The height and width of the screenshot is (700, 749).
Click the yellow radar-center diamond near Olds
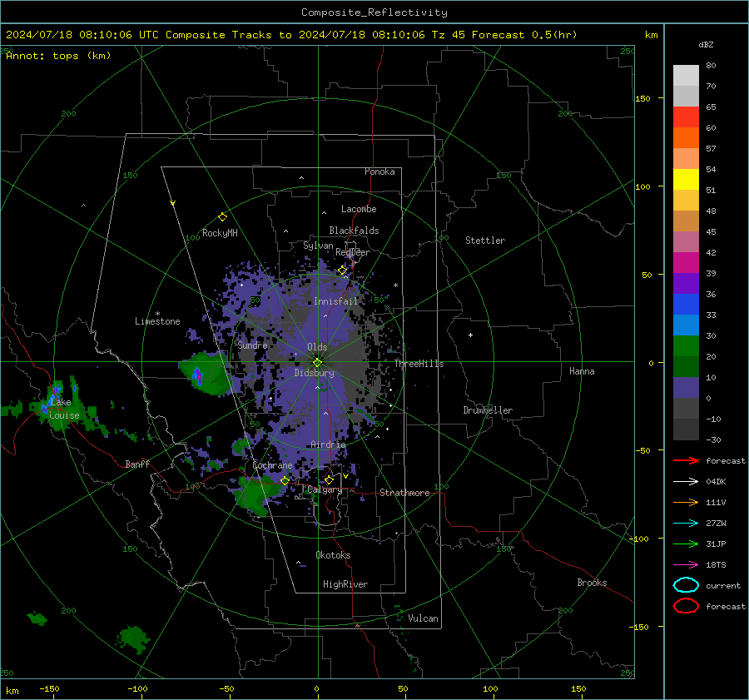(317, 362)
